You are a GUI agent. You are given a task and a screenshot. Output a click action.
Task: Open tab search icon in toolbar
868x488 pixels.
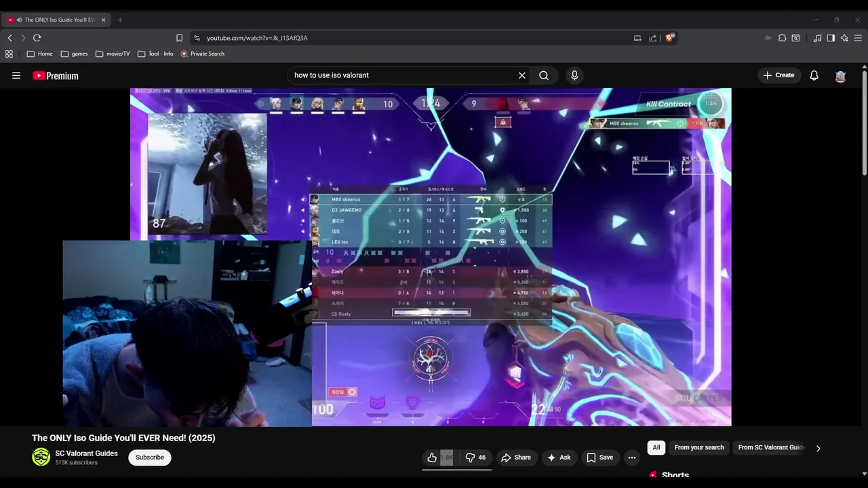coord(796,38)
